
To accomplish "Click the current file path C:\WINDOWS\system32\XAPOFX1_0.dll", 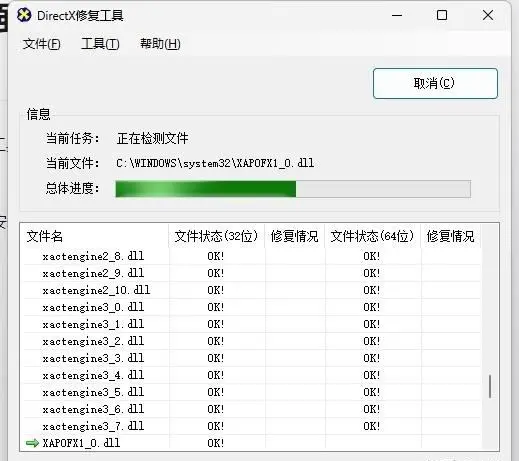I will coord(215,163).
